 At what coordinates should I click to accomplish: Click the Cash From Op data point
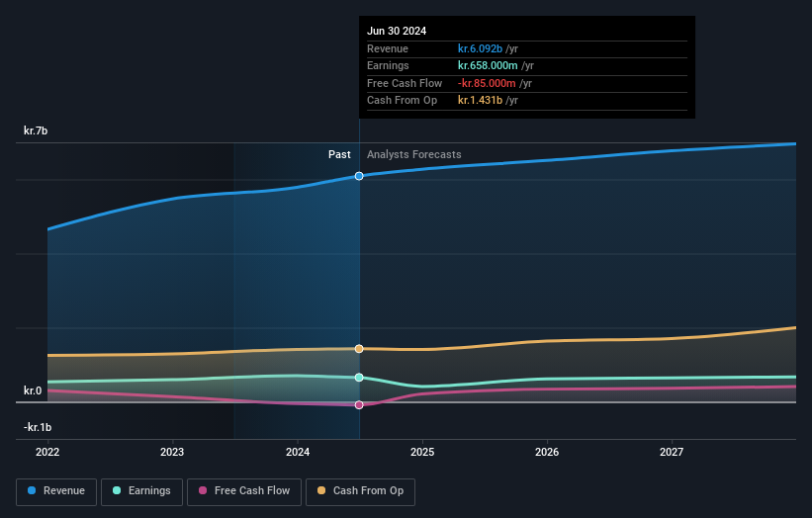coord(359,349)
